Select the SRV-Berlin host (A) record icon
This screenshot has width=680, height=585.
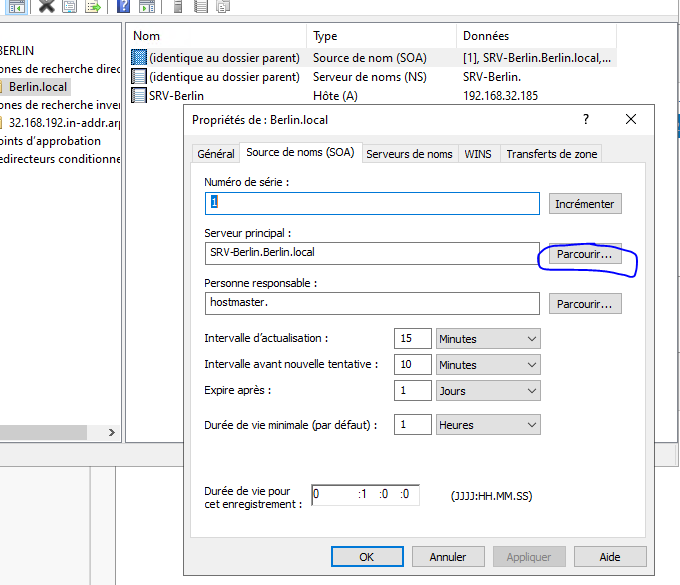(139, 95)
